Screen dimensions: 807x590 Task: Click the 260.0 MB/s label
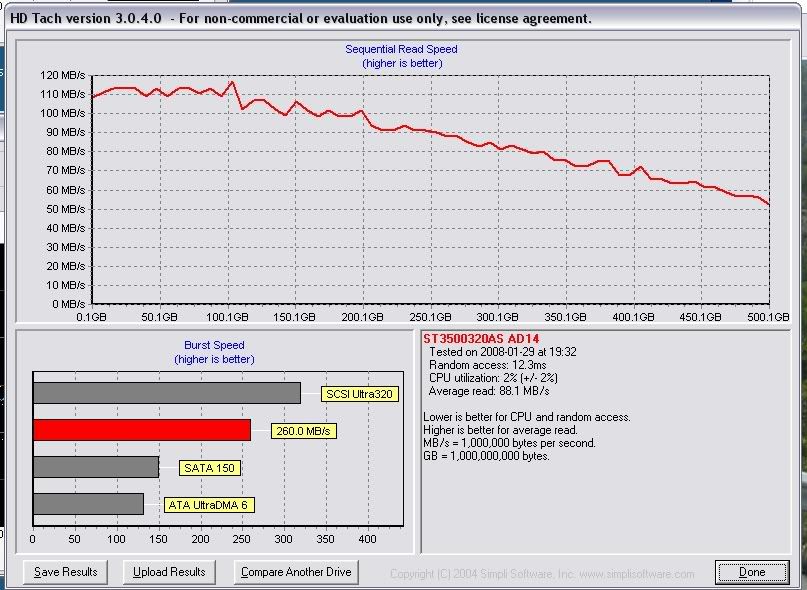[x=304, y=431]
